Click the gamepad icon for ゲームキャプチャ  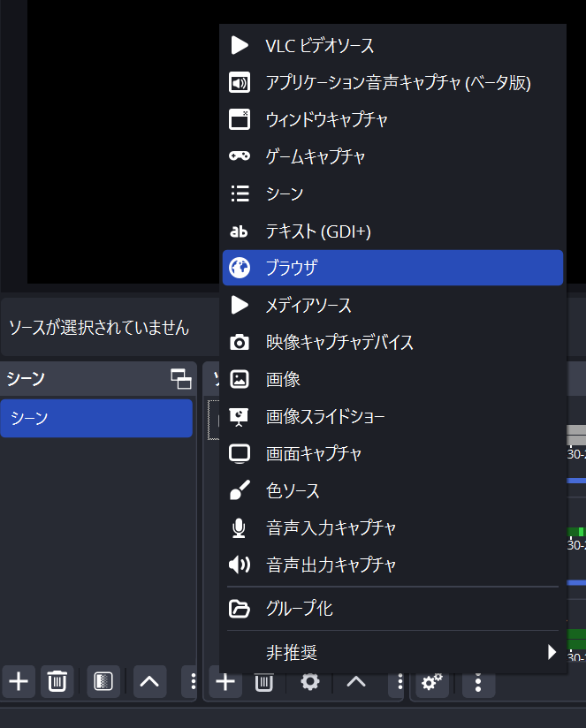click(x=240, y=156)
